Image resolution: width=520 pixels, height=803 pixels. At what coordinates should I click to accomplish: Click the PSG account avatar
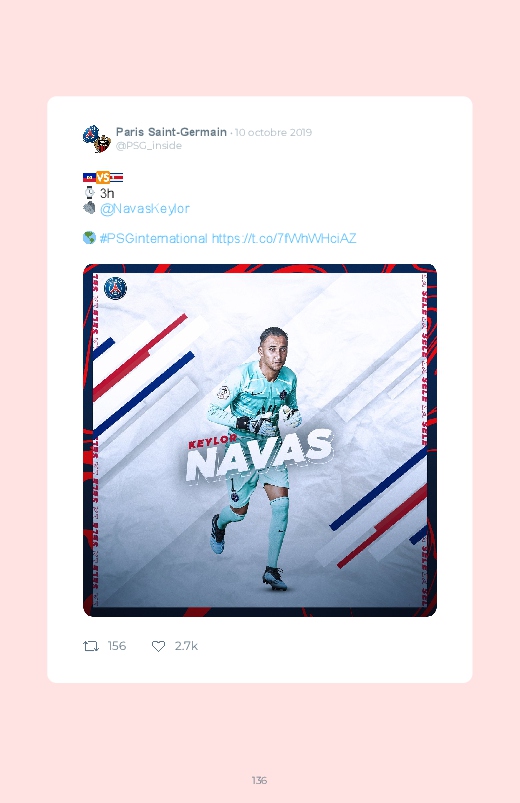pos(97,139)
